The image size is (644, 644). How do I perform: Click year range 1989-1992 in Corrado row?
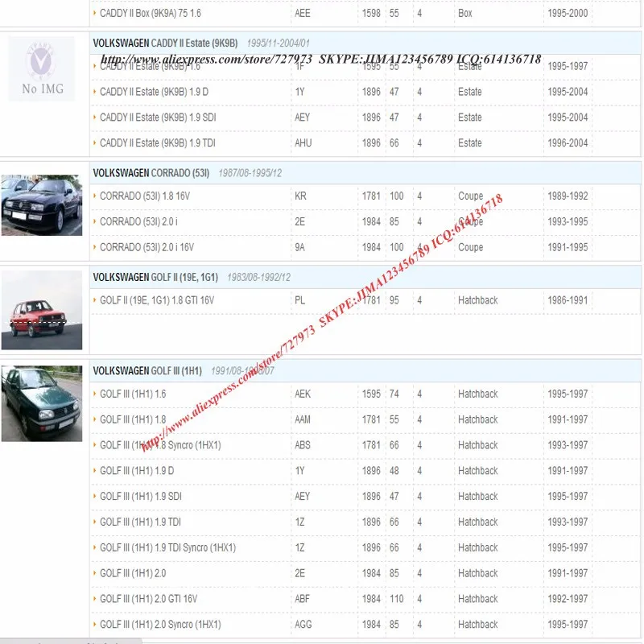(568, 196)
